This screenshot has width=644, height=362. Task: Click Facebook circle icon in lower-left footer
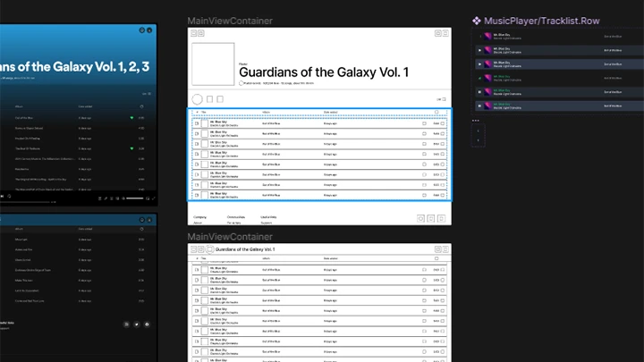147,324
